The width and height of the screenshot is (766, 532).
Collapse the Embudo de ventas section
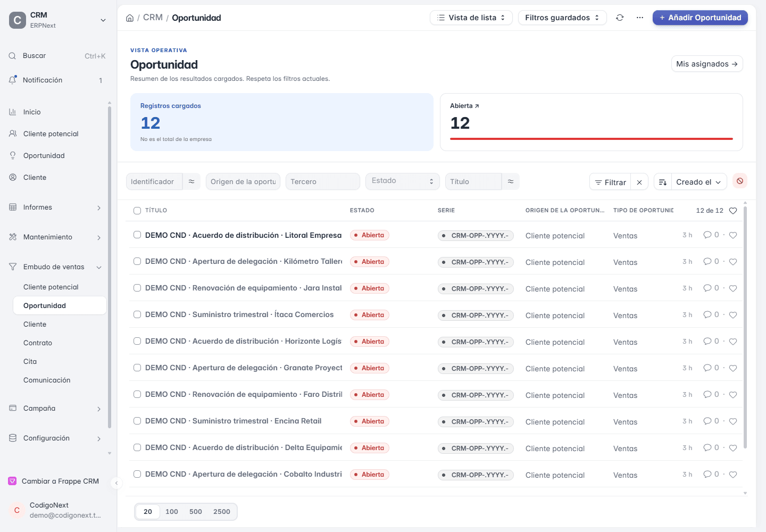pyautogui.click(x=99, y=267)
